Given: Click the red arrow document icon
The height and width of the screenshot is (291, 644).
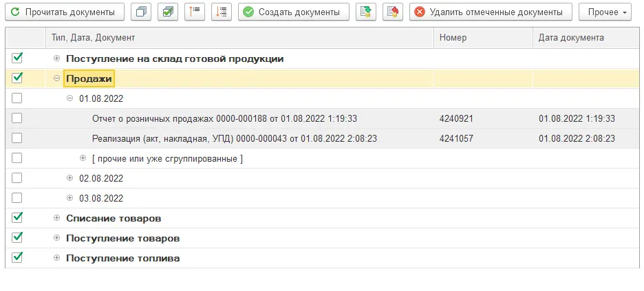Looking at the screenshot, I should point(392,12).
